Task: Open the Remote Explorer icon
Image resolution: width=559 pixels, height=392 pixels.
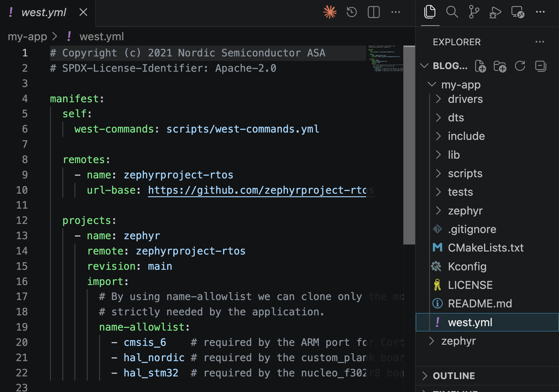Action: click(x=518, y=12)
